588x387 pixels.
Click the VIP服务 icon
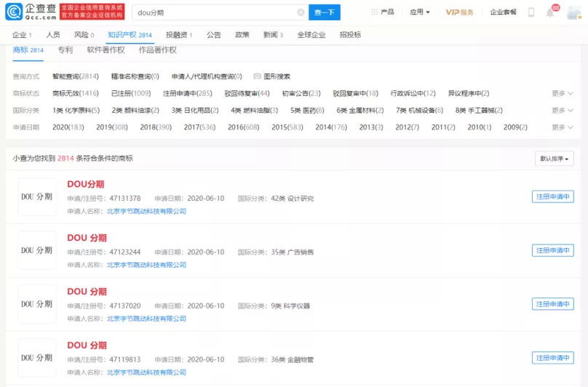click(x=459, y=12)
